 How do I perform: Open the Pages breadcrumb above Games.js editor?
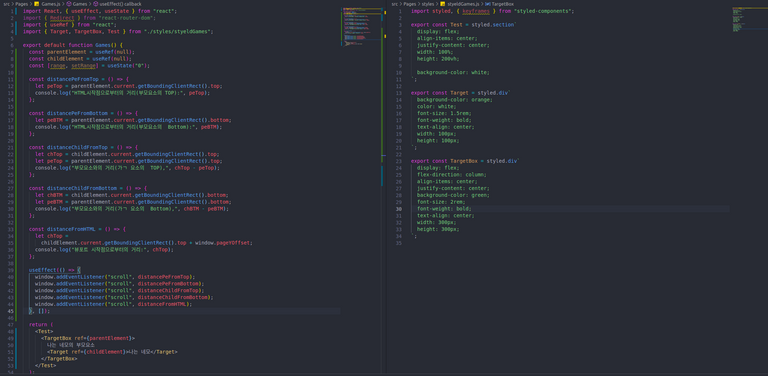tap(22, 3)
